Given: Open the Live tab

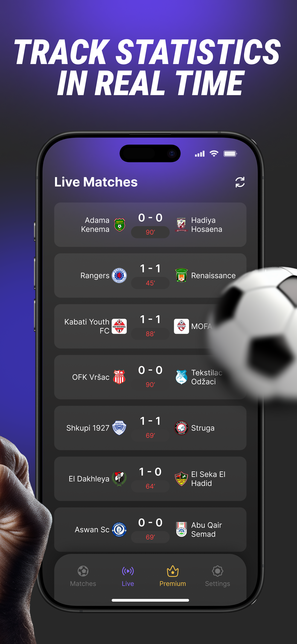Looking at the screenshot, I should click(128, 576).
